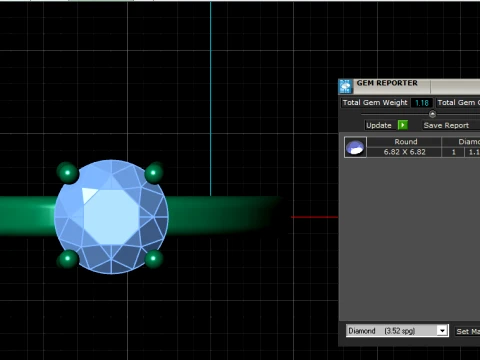Select the round gem thumbnail in report
Screen dimensions: 480x360
click(355, 147)
